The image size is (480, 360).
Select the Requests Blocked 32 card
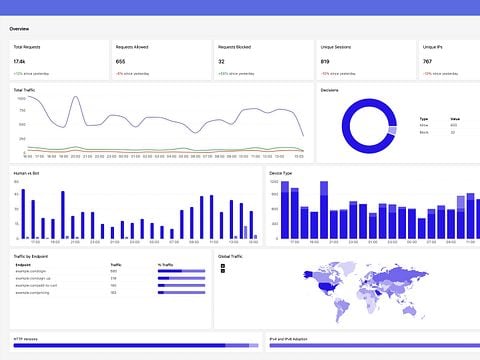click(264, 60)
